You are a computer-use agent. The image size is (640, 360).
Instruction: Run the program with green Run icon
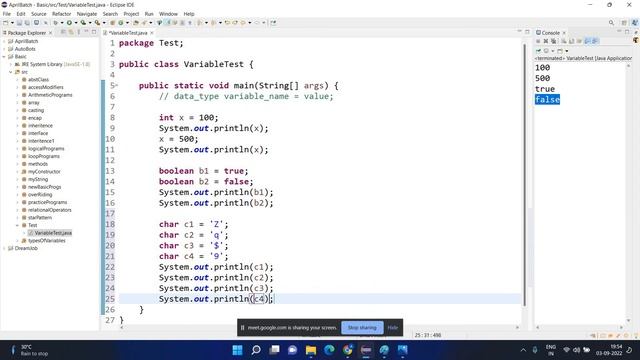(69, 23)
